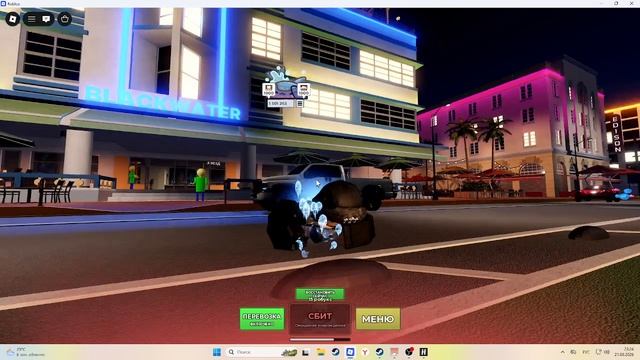Open the hamburger list menu in top bar

pyautogui.click(x=31, y=19)
